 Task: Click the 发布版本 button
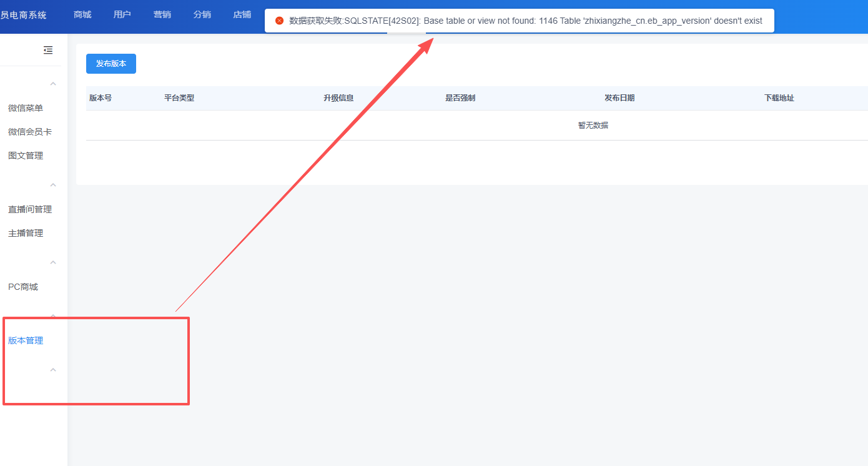tap(111, 64)
